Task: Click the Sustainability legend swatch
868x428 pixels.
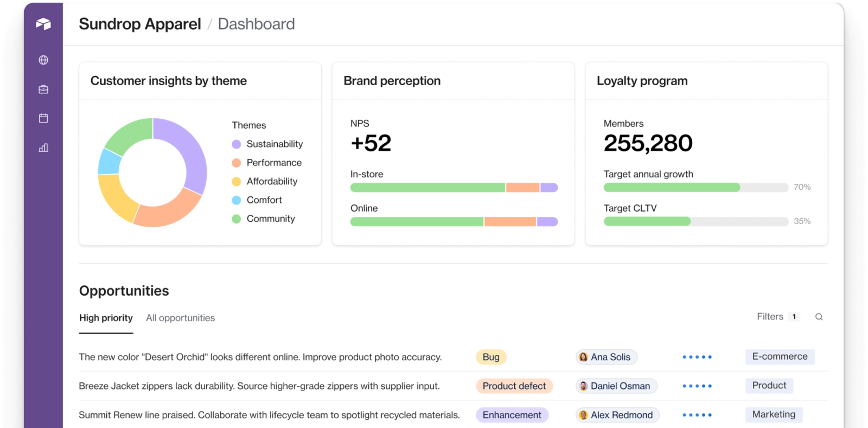Action: [237, 144]
